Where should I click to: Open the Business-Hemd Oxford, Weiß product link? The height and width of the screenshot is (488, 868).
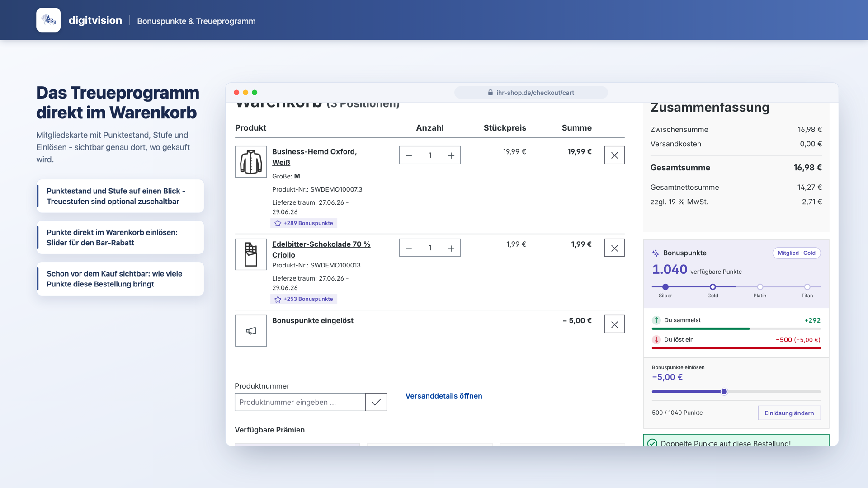tap(315, 157)
